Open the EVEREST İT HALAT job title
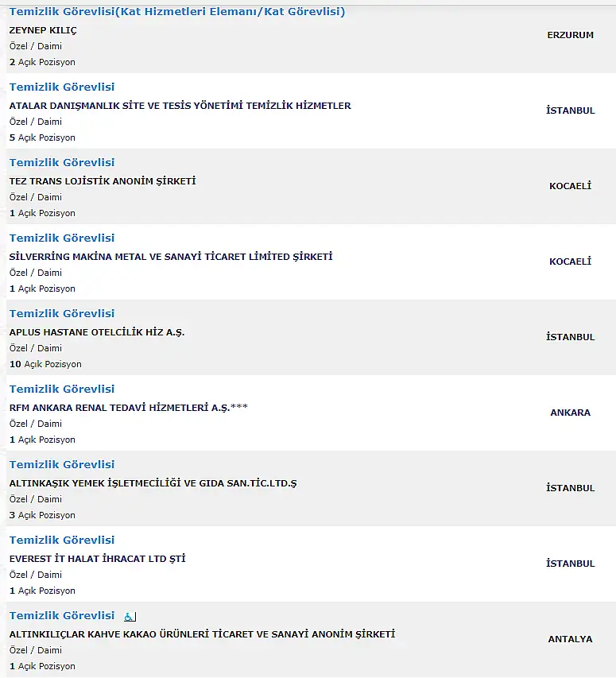 [62, 540]
